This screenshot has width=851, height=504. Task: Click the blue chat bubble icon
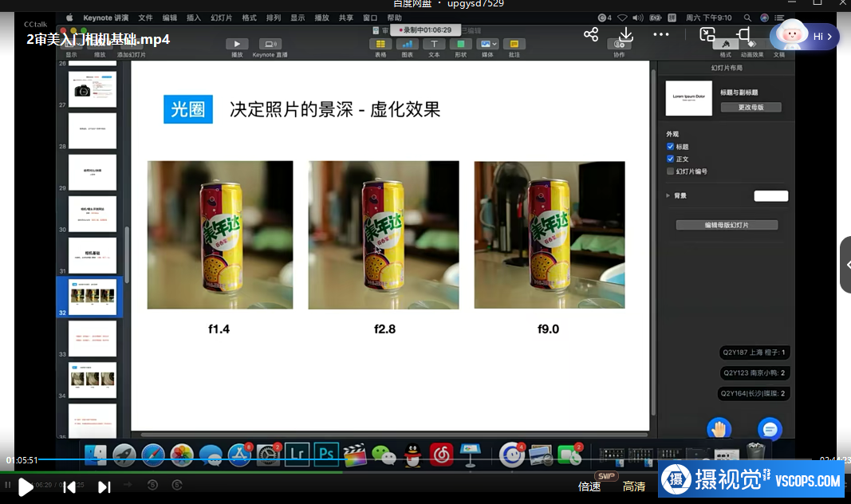point(770,429)
